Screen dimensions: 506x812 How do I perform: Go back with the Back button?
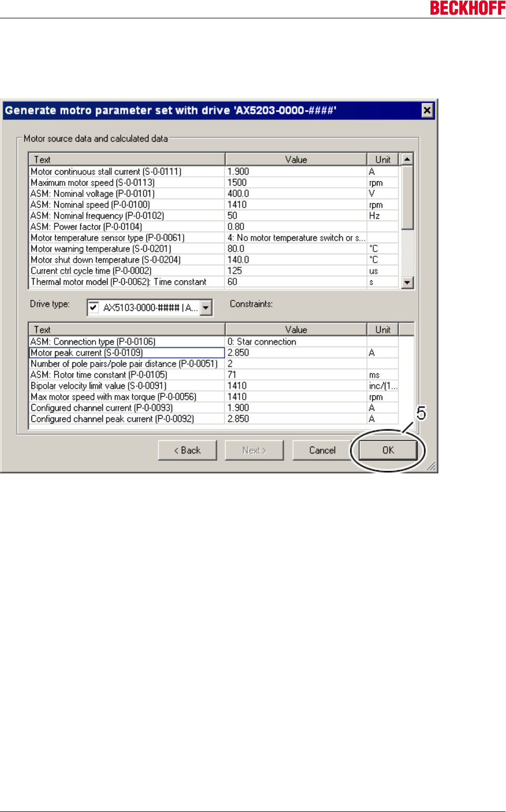click(187, 450)
